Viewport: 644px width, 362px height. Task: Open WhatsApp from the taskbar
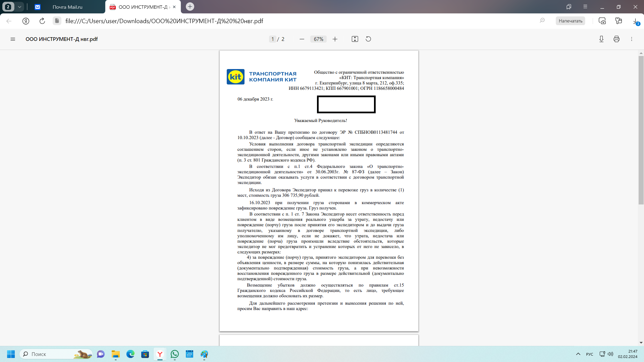click(175, 354)
